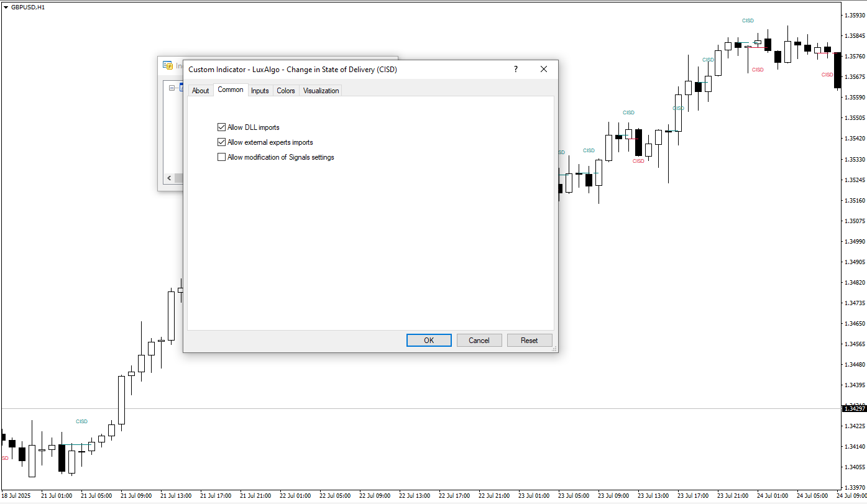Image resolution: width=867 pixels, height=504 pixels.
Task: Go to the Colors tab
Action: (286, 91)
